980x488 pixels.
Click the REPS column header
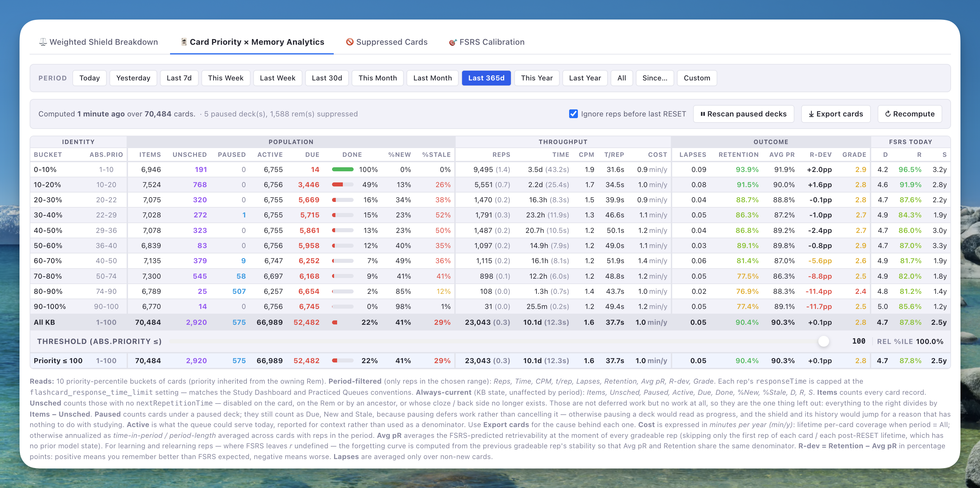coord(501,155)
